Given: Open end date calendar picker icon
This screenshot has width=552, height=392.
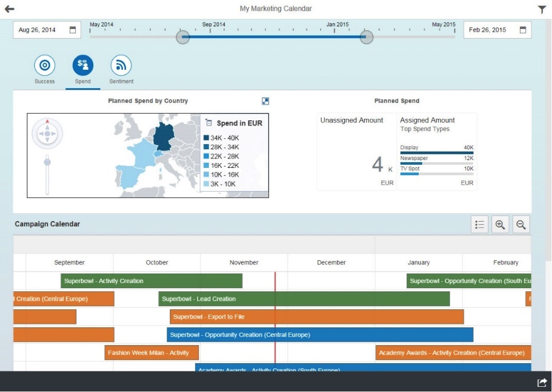Looking at the screenshot, I should pyautogui.click(x=523, y=30).
